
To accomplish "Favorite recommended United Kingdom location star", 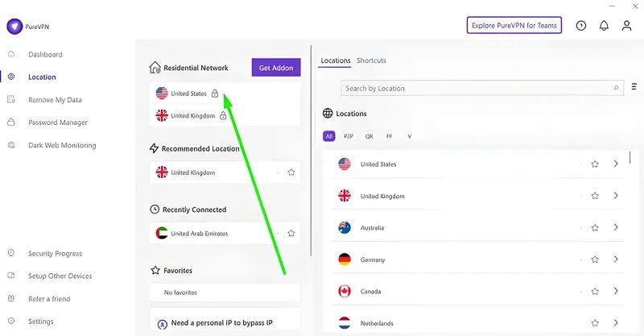I will click(x=291, y=172).
